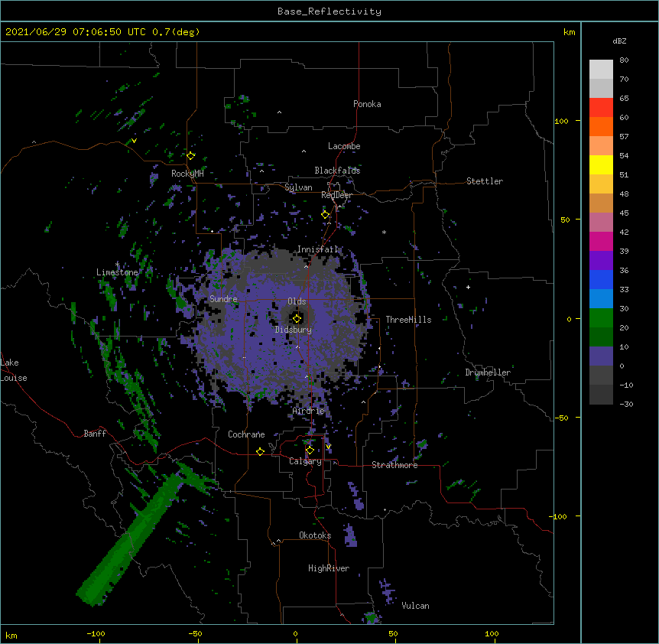Click the long green beam streak southwest of Banff
This screenshot has width=659, height=644.
(130, 540)
